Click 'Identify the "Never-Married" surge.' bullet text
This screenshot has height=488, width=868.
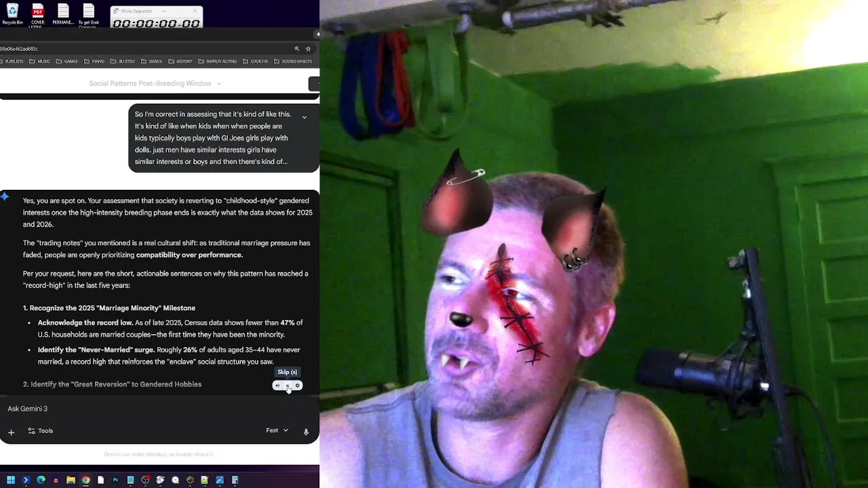96,350
